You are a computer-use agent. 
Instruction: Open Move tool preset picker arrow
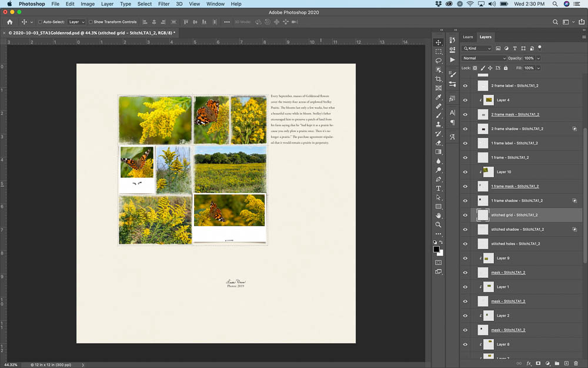coord(32,22)
